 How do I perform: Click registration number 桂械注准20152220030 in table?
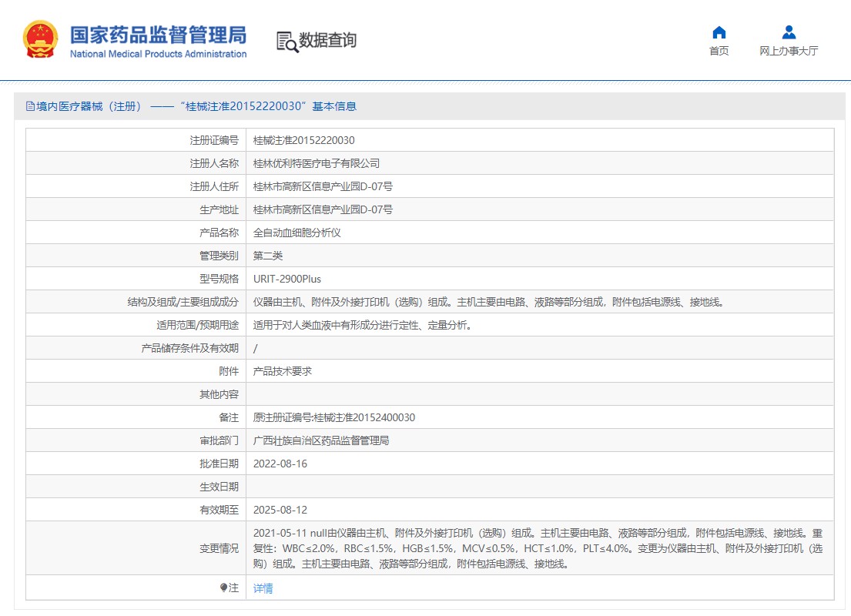coord(304,140)
